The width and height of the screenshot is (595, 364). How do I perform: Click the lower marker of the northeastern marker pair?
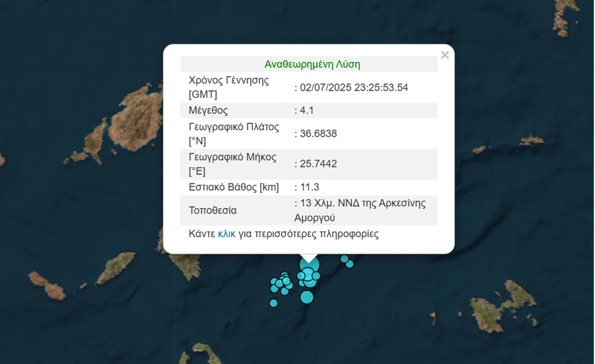350,264
